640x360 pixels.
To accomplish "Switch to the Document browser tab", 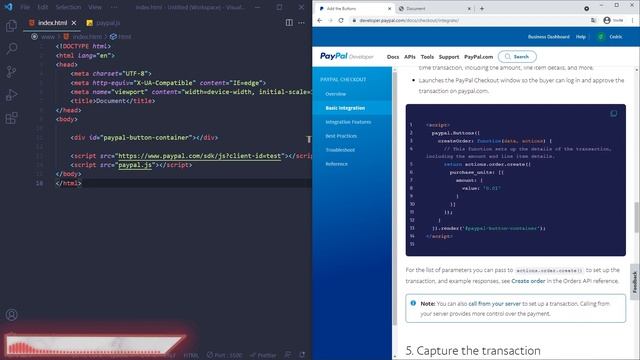I will (435, 8).
